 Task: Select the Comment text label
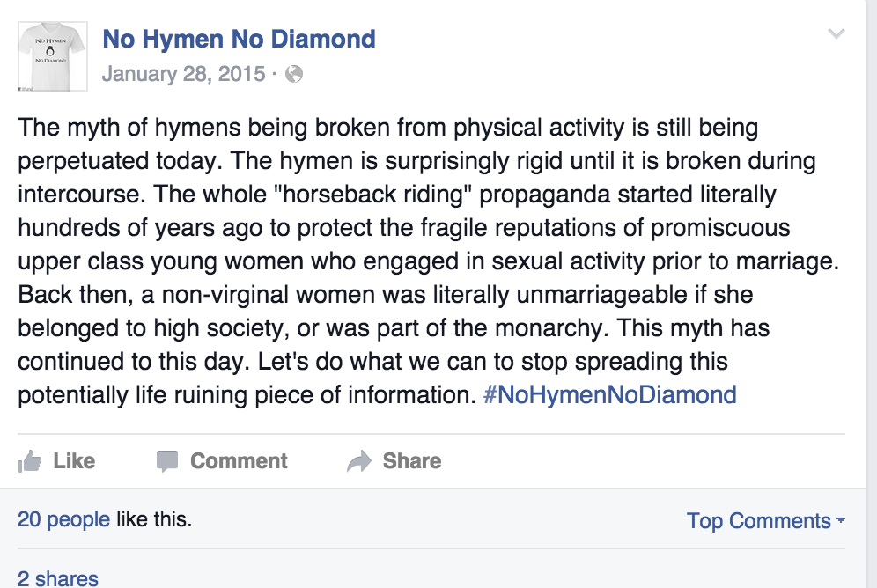[x=239, y=461]
